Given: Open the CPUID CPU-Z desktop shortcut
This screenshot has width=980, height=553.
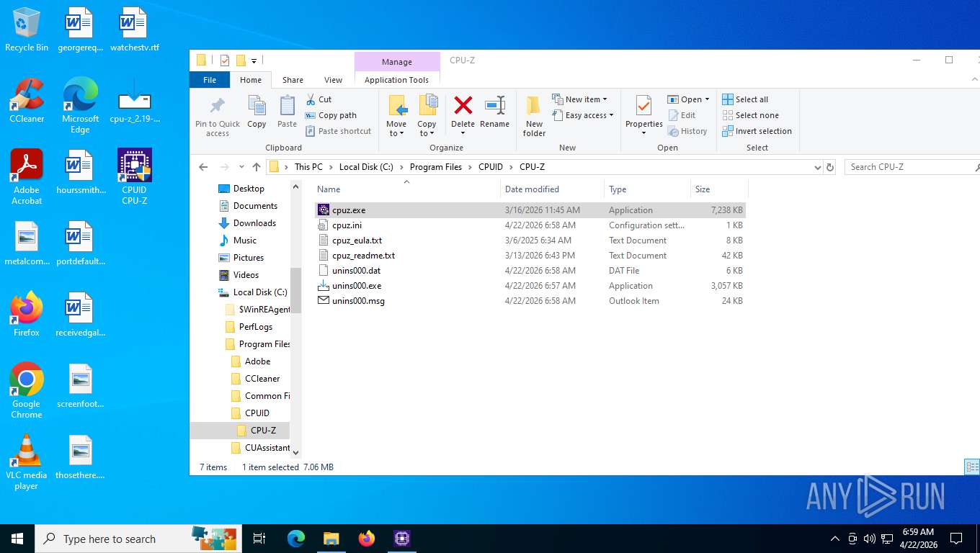Looking at the screenshot, I should click(x=134, y=177).
